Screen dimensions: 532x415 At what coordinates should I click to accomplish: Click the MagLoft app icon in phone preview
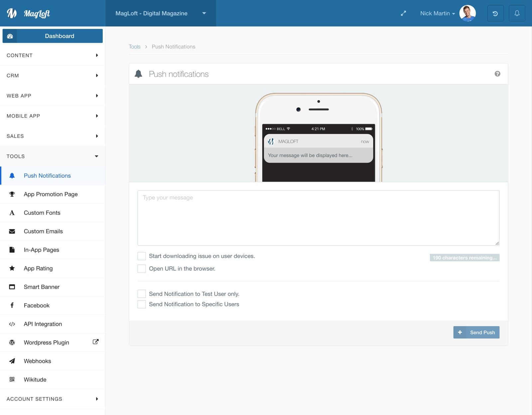(x=271, y=142)
